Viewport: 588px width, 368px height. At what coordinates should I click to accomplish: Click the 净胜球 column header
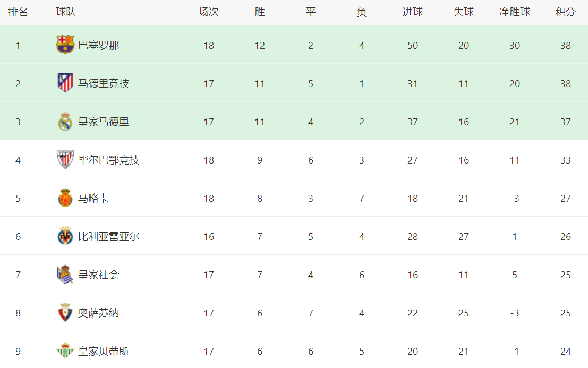click(515, 12)
